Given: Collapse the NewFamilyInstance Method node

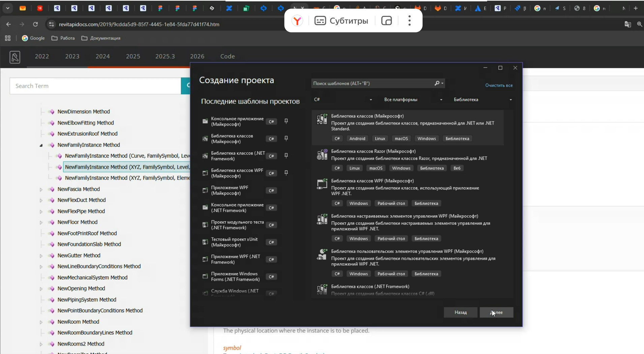Looking at the screenshot, I should coord(41,145).
